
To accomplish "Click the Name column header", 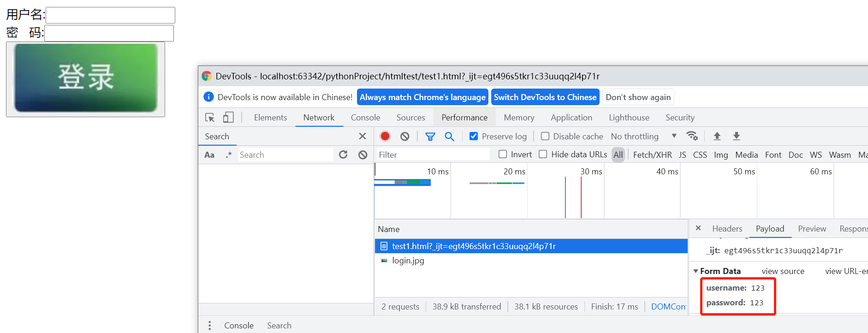I will click(530, 229).
